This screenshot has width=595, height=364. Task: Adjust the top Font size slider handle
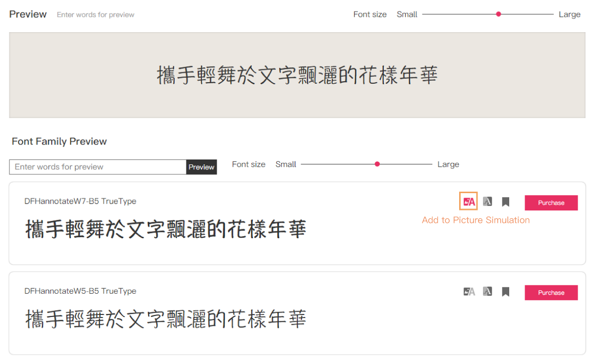499,14
